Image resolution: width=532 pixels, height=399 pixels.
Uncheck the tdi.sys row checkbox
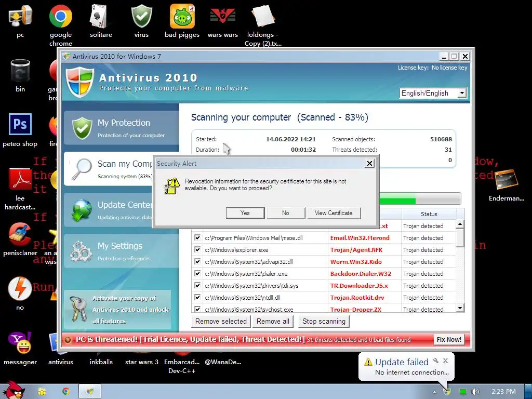[x=197, y=285]
